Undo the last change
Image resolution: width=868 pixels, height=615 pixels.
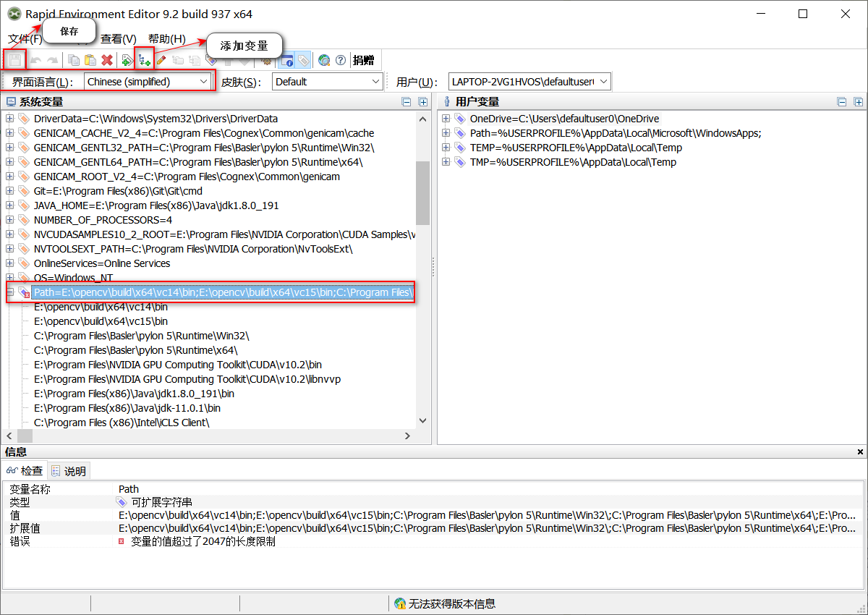tap(34, 60)
